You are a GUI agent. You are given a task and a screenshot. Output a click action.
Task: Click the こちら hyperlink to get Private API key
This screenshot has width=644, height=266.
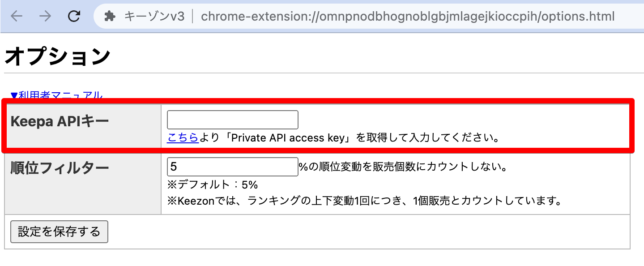(x=182, y=138)
